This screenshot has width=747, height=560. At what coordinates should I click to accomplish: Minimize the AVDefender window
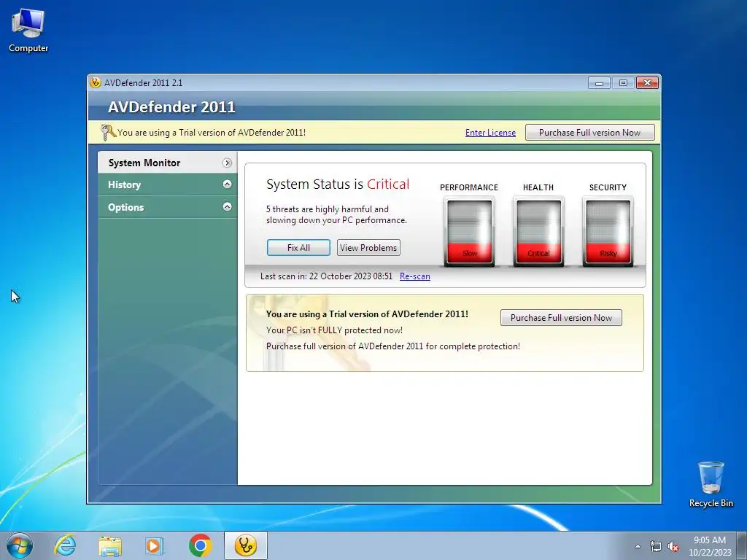599,83
